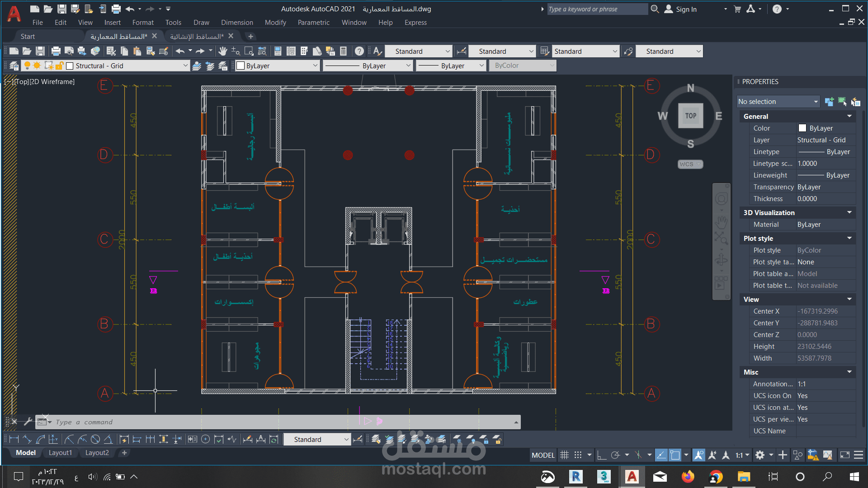Click the Paste toolbar icon
Image resolution: width=868 pixels, height=488 pixels.
137,52
